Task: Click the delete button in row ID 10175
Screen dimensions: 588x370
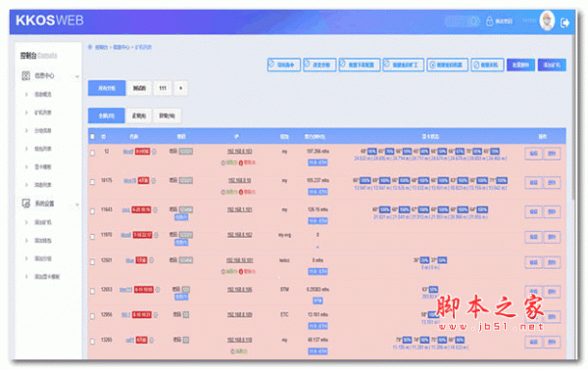Action: (552, 183)
